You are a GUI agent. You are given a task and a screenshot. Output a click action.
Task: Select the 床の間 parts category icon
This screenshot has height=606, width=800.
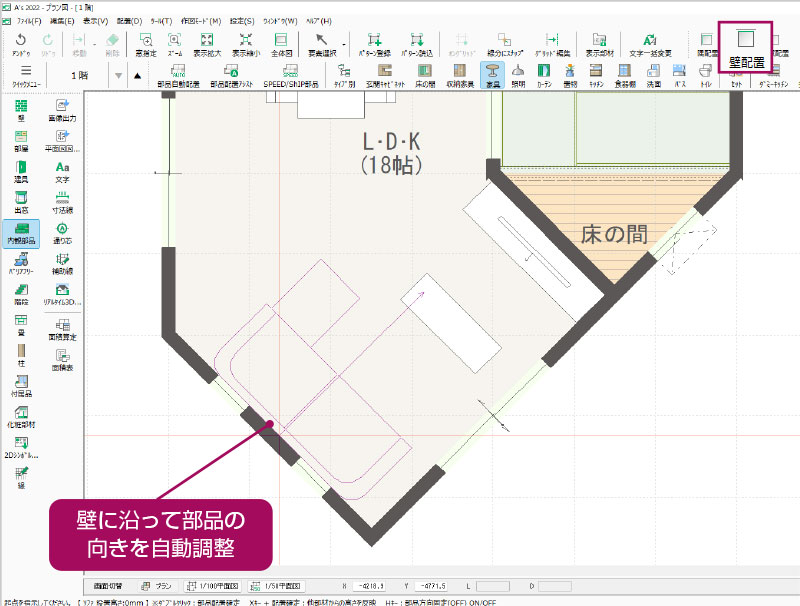[424, 75]
